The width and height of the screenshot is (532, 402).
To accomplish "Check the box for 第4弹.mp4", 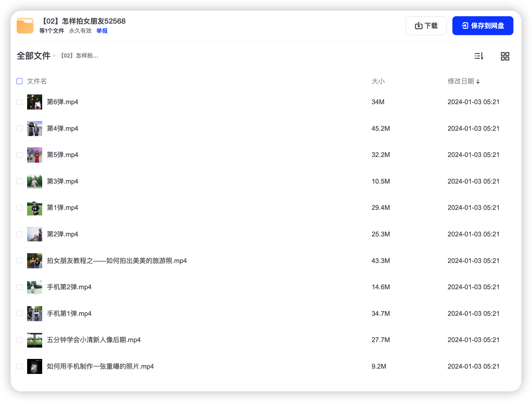I will pyautogui.click(x=19, y=128).
